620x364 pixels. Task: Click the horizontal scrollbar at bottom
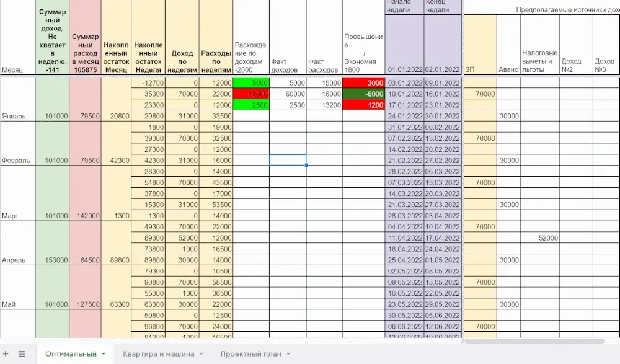coord(534,341)
